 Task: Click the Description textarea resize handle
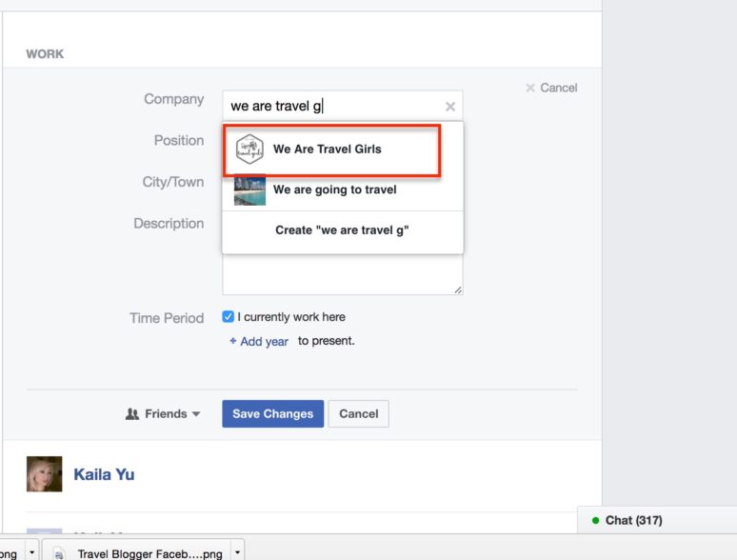458,290
